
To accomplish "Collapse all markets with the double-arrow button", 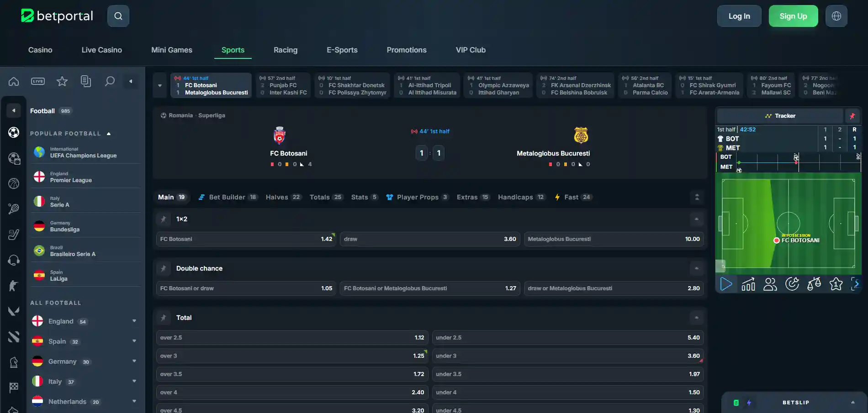I will 697,197.
